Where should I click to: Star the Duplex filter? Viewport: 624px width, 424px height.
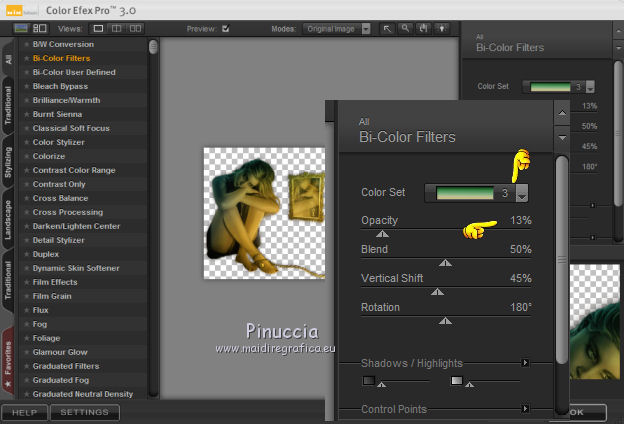pyautogui.click(x=27, y=254)
